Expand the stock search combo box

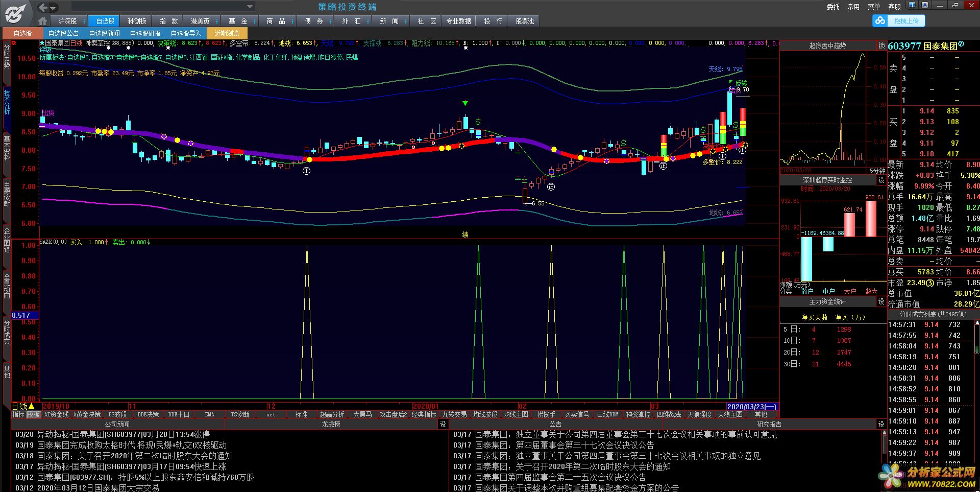(250, 7)
